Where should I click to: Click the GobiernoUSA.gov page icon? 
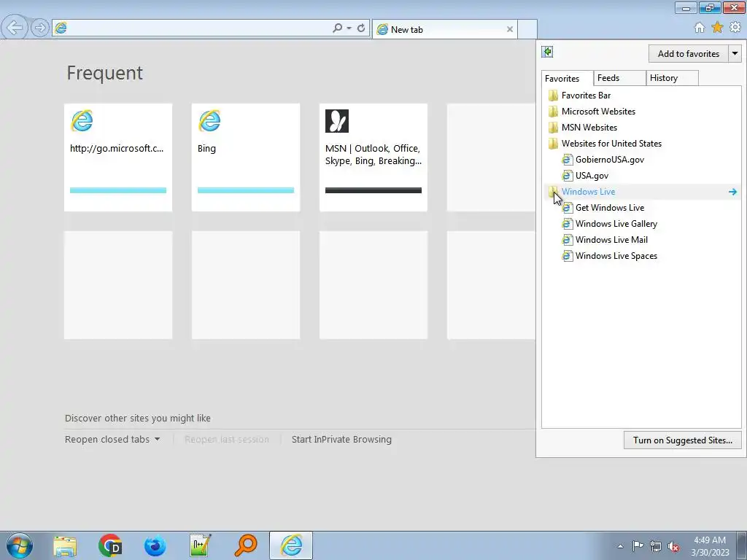[567, 160]
